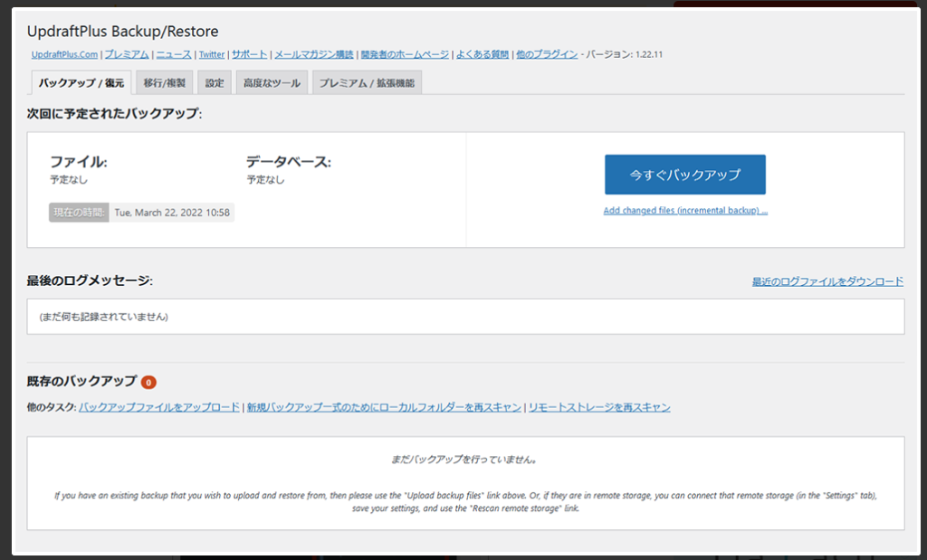Click the orange existing backups count badge
This screenshot has width=927, height=560.
pyautogui.click(x=148, y=382)
